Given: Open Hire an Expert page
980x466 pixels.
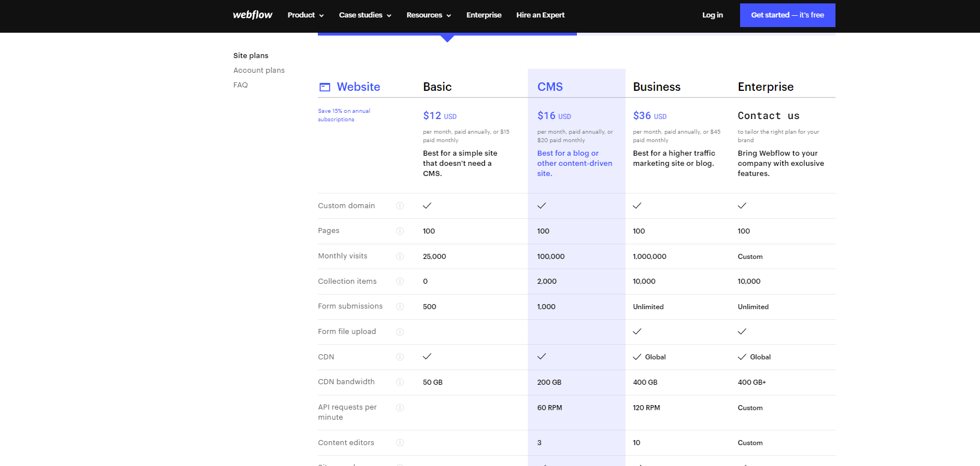Looking at the screenshot, I should click(540, 15).
